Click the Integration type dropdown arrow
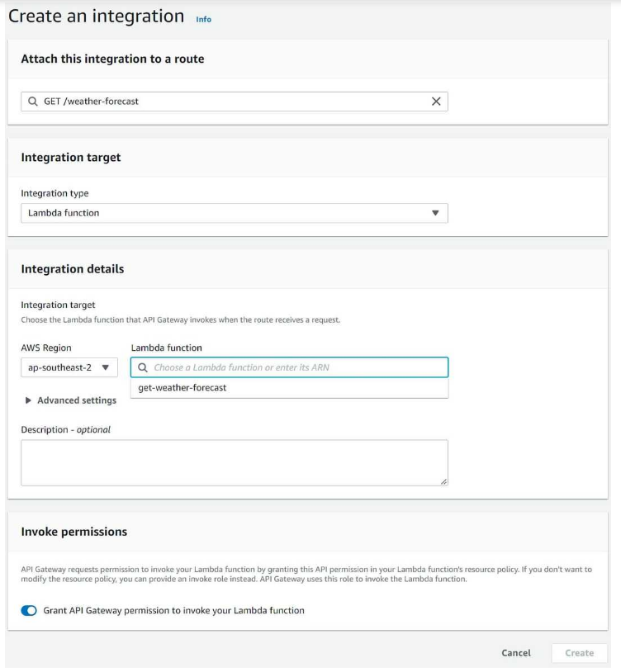Image resolution: width=621 pixels, height=672 pixels. tap(435, 213)
